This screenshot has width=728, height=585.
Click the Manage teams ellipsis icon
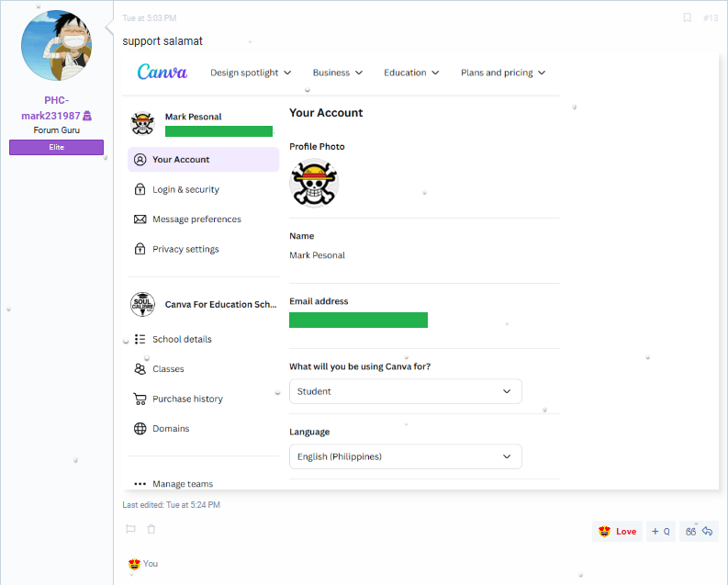(x=140, y=483)
